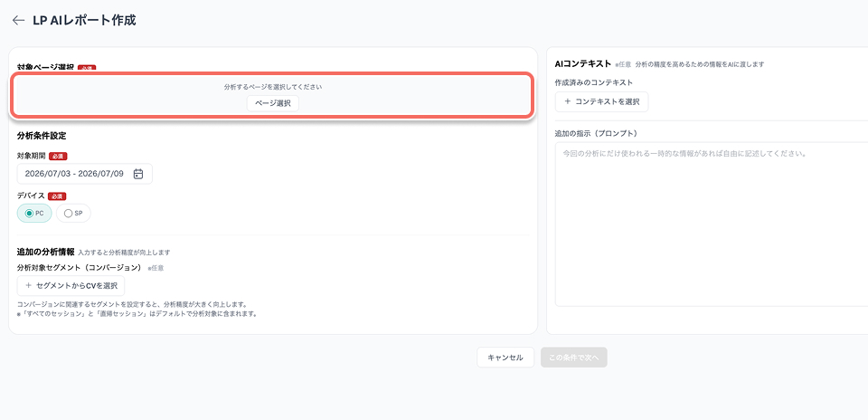This screenshot has height=420, width=868.
Task: Click the コンテキストを選択 button
Action: (602, 102)
